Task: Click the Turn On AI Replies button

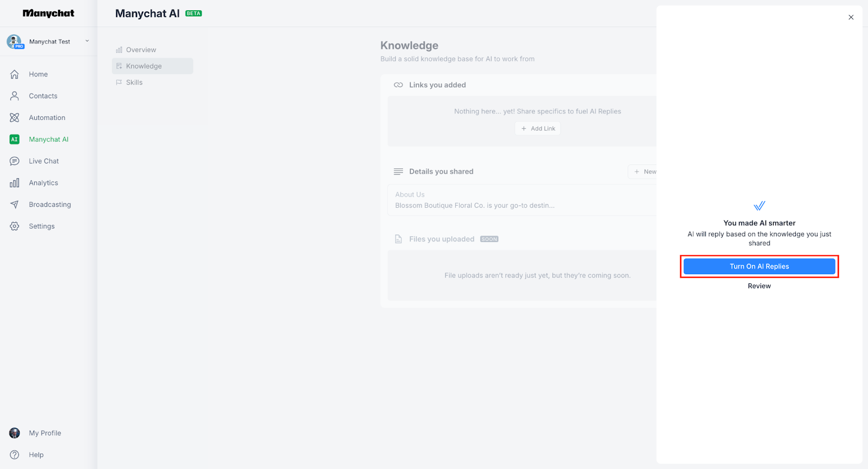Action: click(759, 267)
